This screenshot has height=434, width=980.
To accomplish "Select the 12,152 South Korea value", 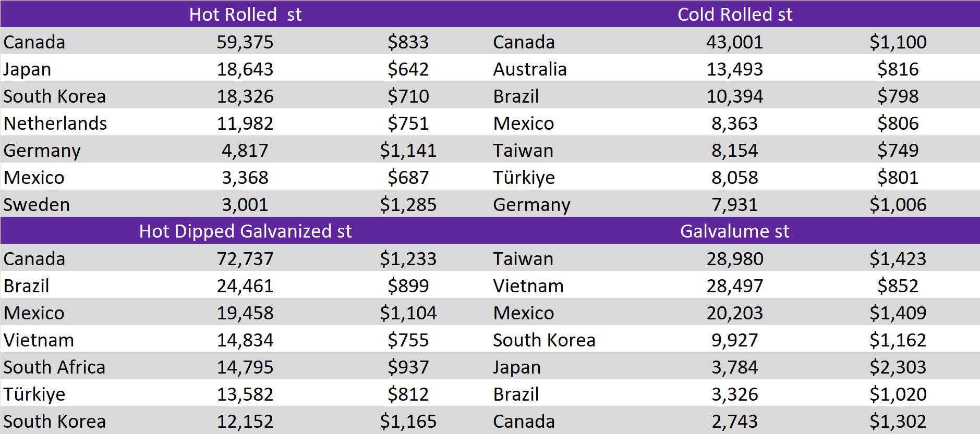I will click(x=245, y=421).
